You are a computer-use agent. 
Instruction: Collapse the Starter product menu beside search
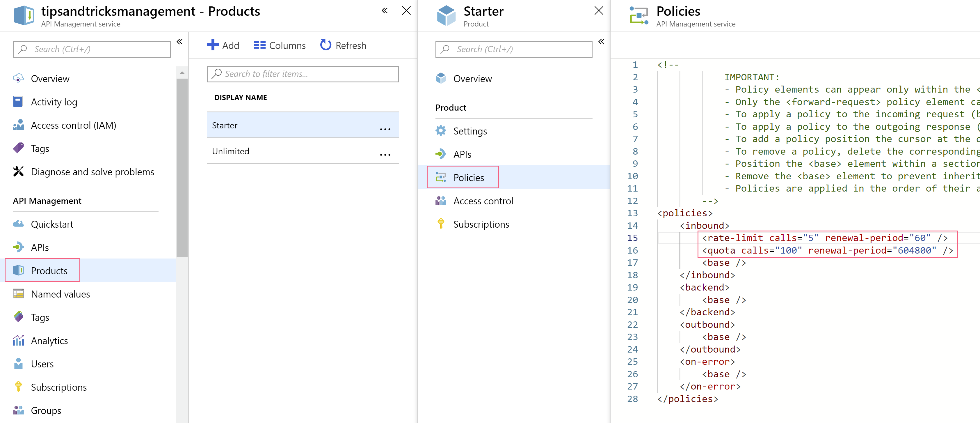[x=602, y=42]
